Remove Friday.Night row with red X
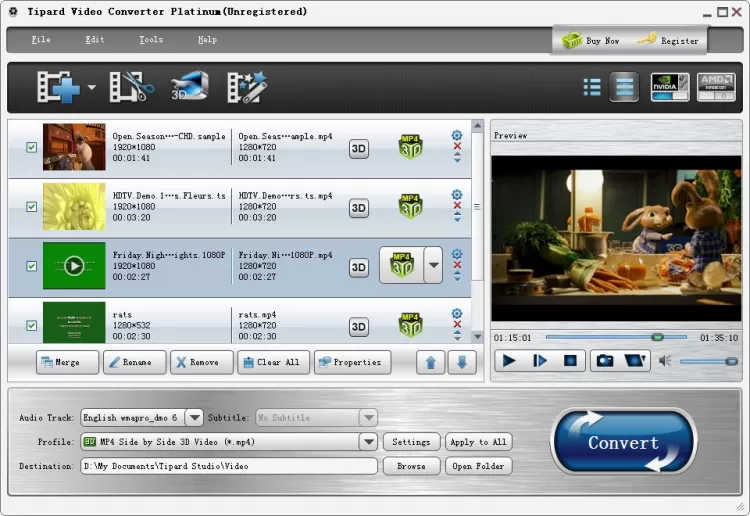Image resolution: width=750 pixels, height=516 pixels. 457,265
